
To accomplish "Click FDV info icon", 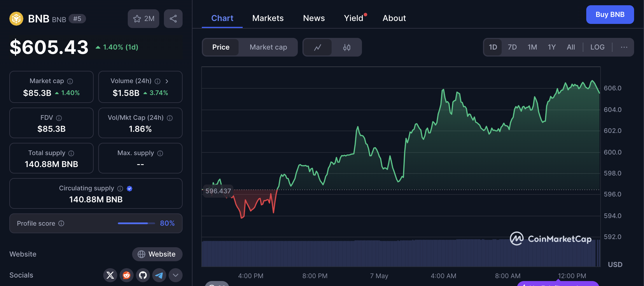I will 59,118.
